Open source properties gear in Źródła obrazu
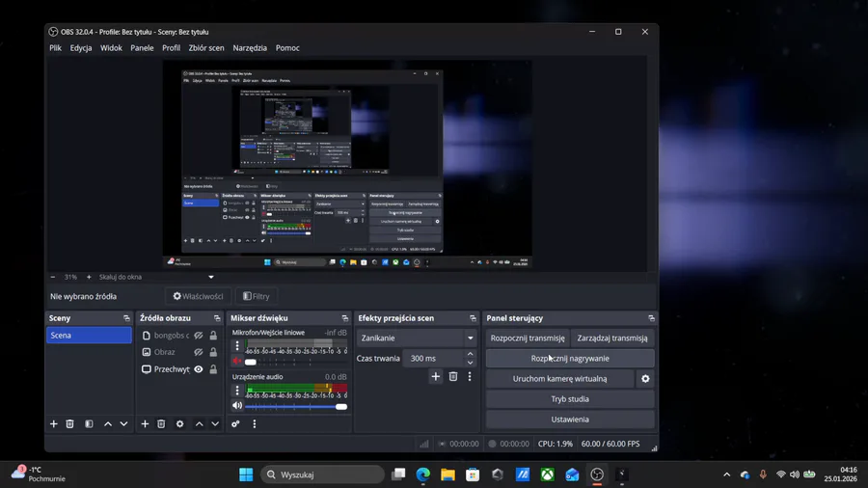This screenshot has height=488, width=868. tap(180, 423)
